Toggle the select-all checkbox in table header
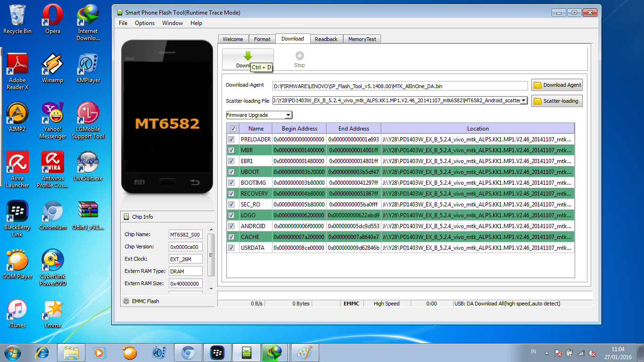The width and height of the screenshot is (644, 362). click(233, 128)
